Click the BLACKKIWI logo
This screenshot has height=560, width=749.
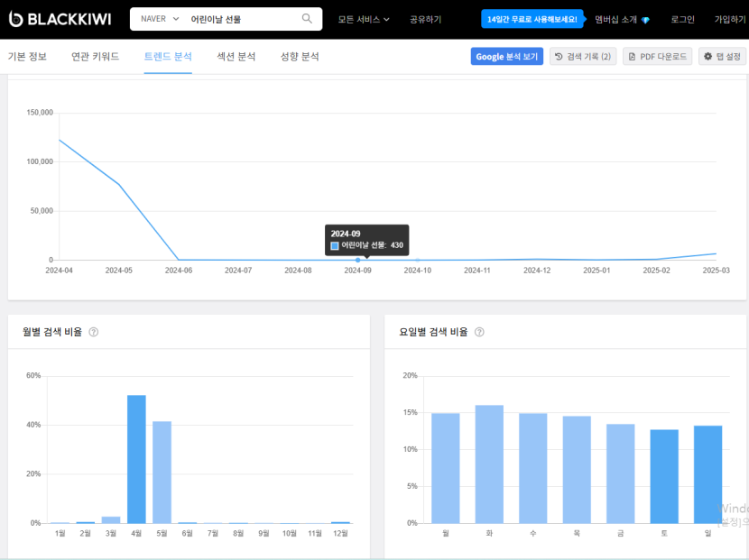tap(60, 19)
